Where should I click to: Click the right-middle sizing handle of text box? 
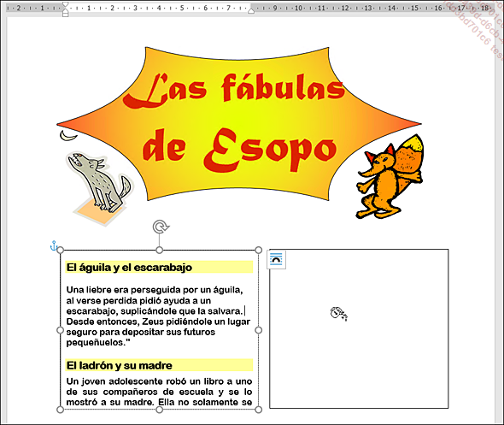pyautogui.click(x=259, y=330)
